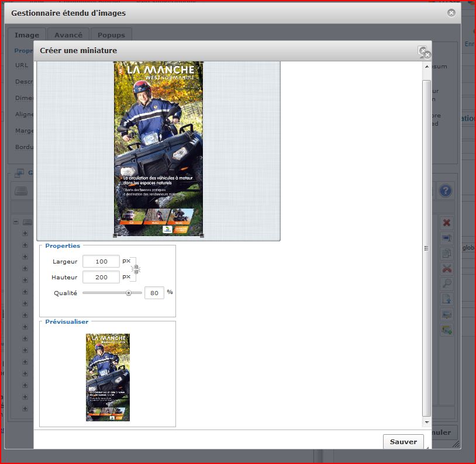Expand the last subfolder in tree
Screen dimensions: 476x464
25,408
